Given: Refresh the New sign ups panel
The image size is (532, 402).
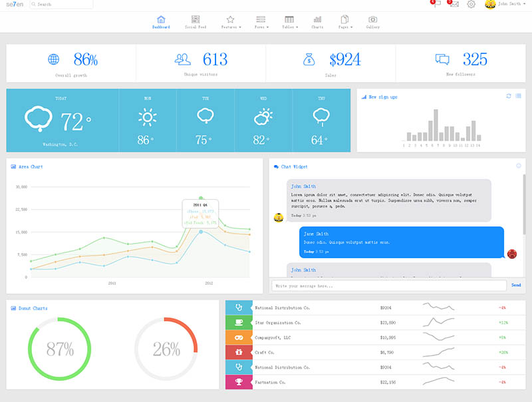Looking at the screenshot, I should 509,97.
